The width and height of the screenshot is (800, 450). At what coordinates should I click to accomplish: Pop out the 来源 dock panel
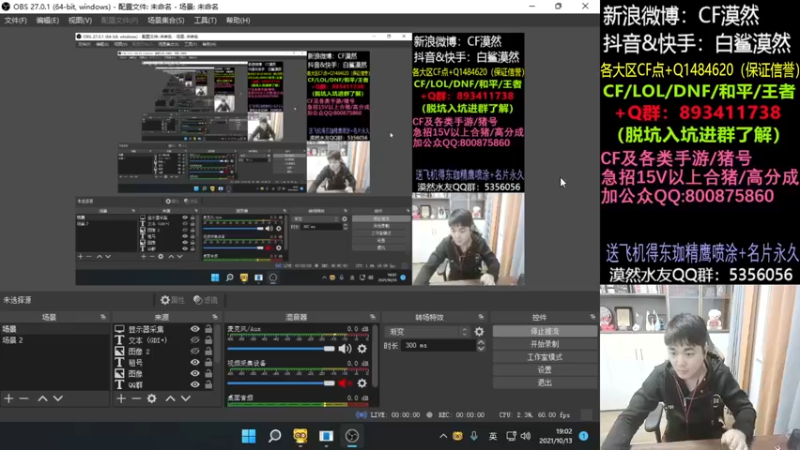pyautogui.click(x=215, y=317)
